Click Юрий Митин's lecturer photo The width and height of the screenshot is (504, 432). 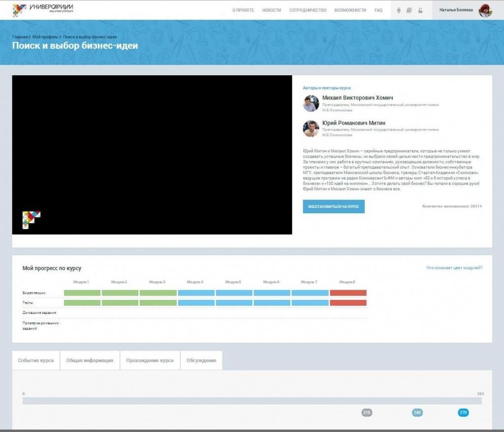pos(311,129)
